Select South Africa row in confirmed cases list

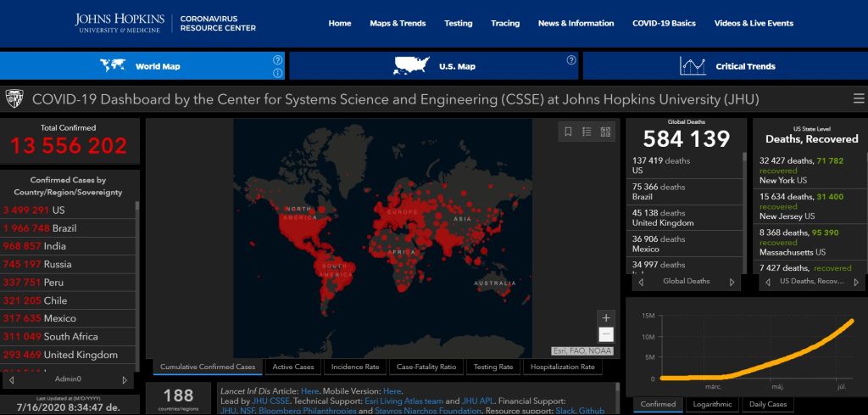tap(68, 336)
